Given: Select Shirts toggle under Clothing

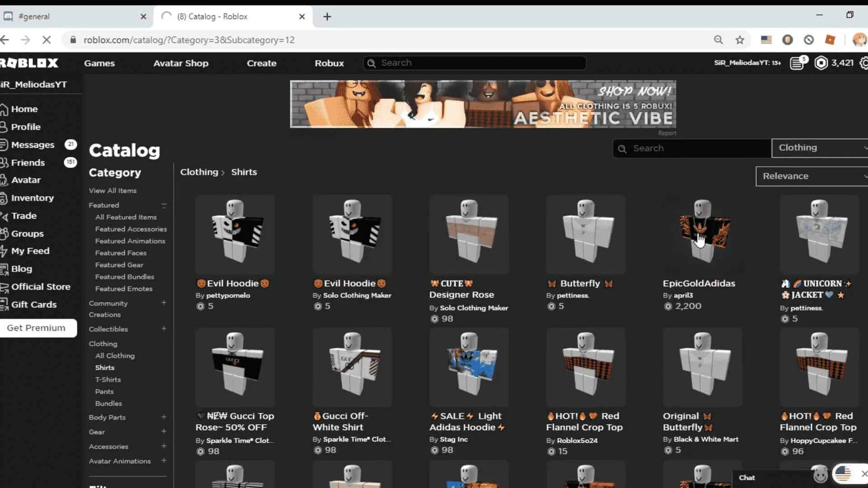Looking at the screenshot, I should (104, 367).
